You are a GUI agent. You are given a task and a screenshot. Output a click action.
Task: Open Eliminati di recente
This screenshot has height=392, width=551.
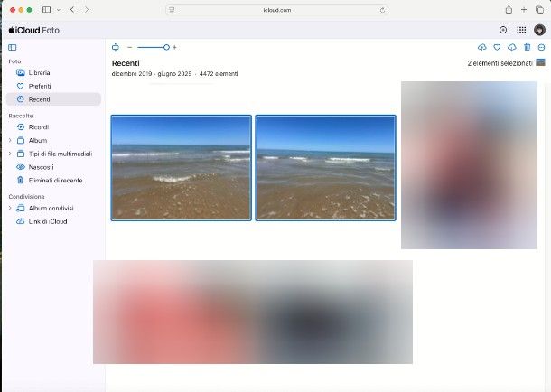pos(55,181)
